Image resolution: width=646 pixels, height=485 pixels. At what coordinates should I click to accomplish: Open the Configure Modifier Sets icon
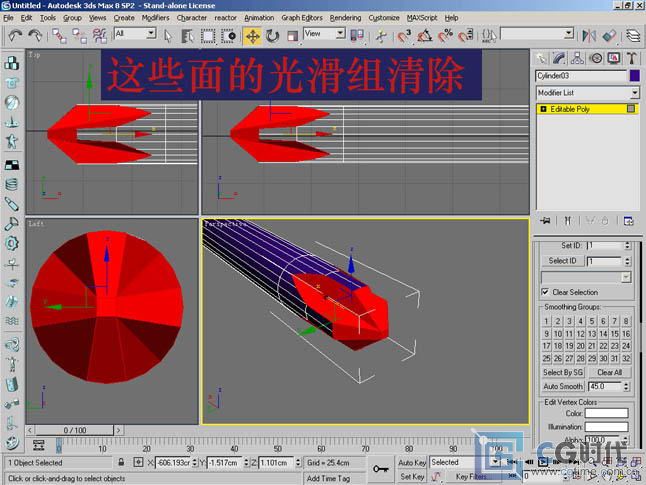click(x=629, y=221)
